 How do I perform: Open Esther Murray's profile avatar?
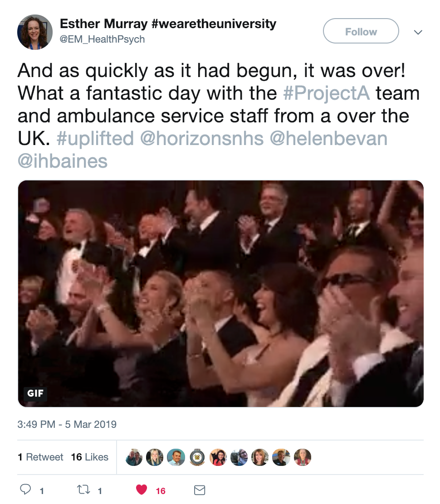pos(35,32)
